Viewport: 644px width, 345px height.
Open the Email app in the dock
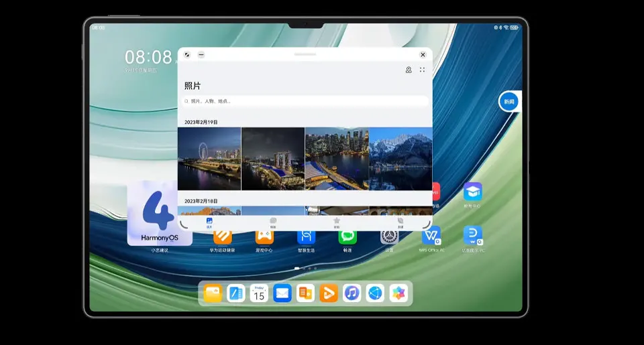[x=282, y=293]
